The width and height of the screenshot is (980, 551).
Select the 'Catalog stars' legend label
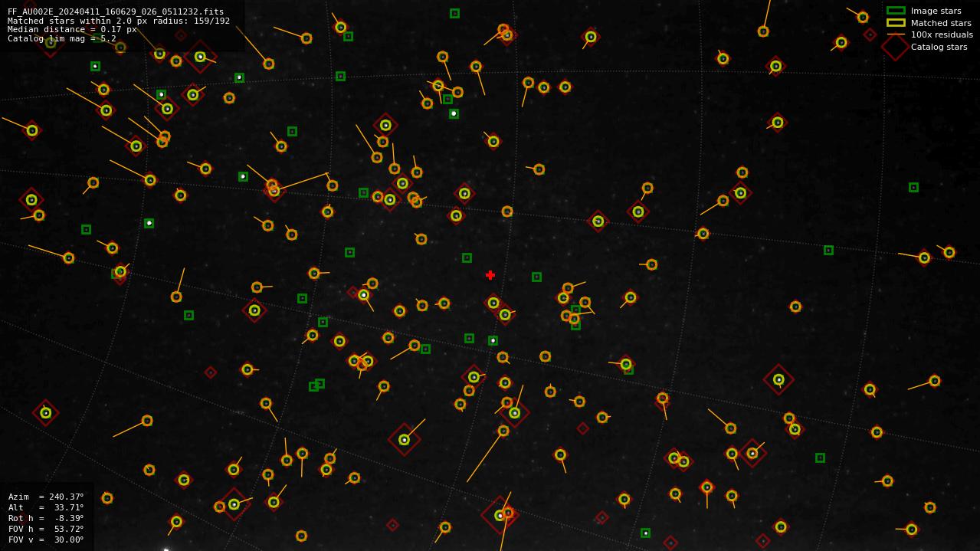[939, 47]
